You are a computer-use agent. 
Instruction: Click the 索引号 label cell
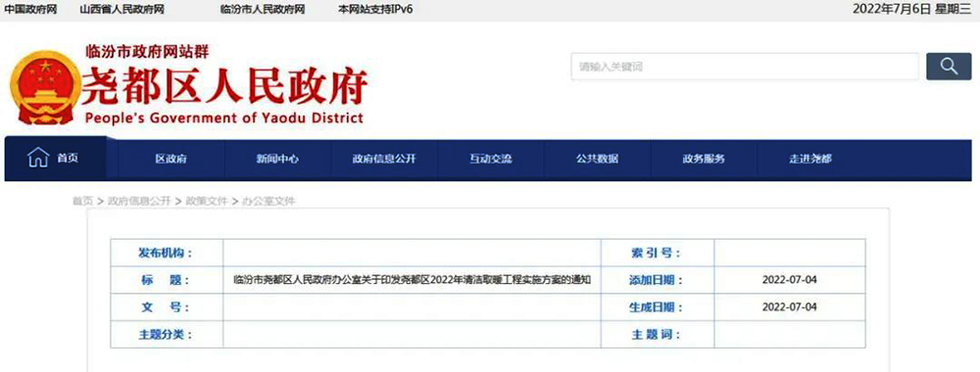click(658, 253)
